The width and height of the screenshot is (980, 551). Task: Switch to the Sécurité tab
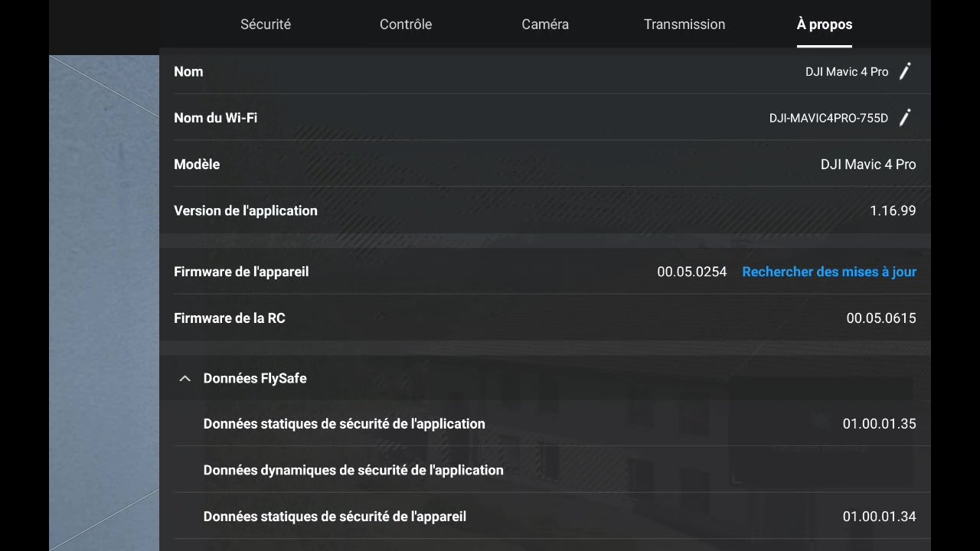click(266, 24)
